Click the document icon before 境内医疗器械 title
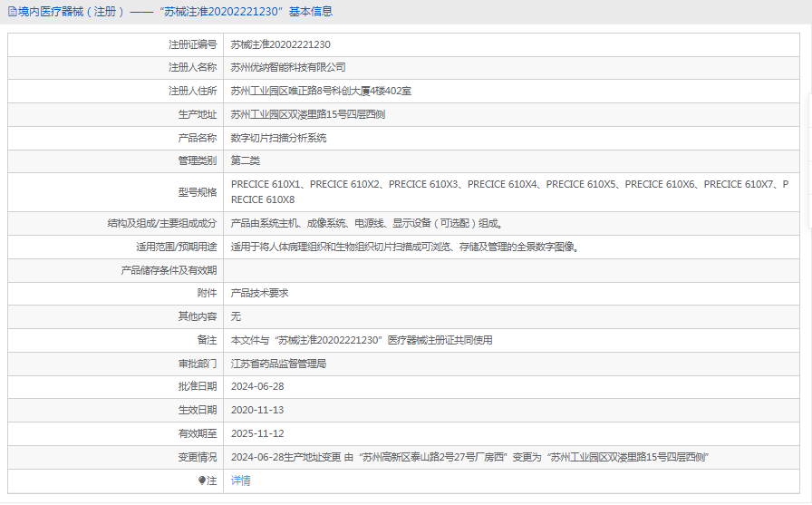Screen dimensions: 812x505 pyautogui.click(x=13, y=12)
